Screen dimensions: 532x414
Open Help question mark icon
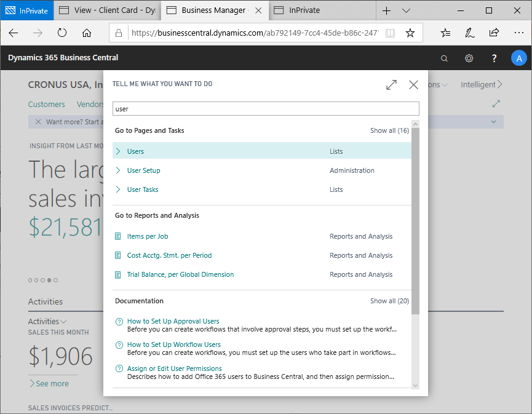click(x=494, y=58)
